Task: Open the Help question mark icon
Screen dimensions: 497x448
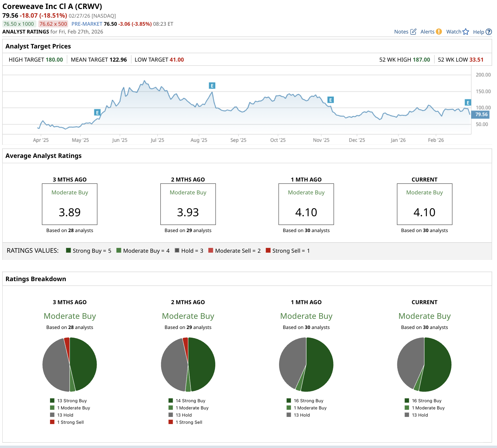Action: tap(489, 32)
